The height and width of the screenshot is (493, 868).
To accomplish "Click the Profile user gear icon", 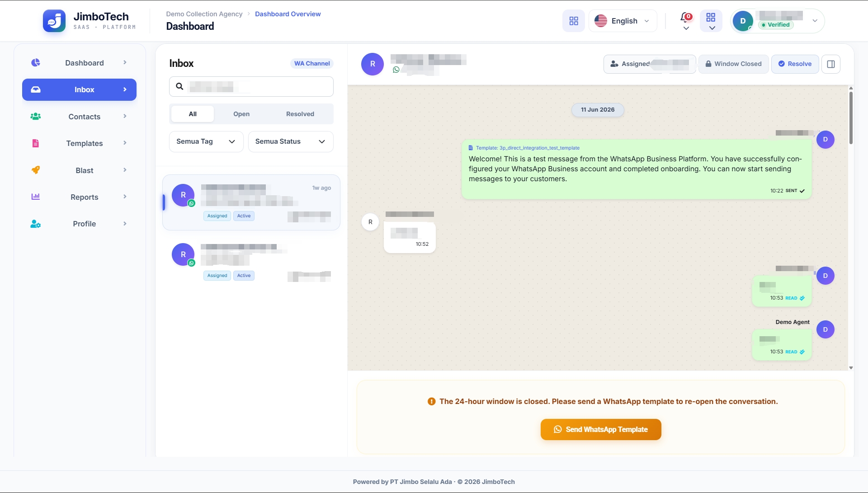I will pyautogui.click(x=36, y=224).
